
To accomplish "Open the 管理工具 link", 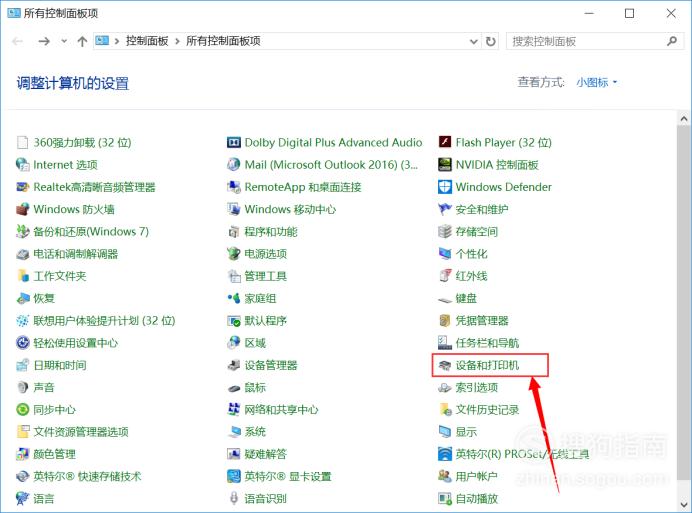I will [x=266, y=276].
